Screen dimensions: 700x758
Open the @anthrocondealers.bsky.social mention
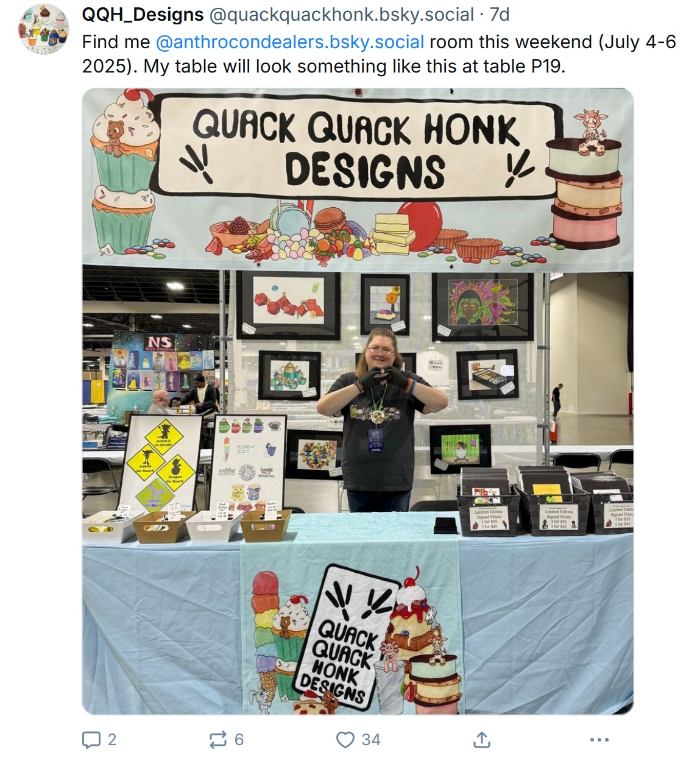(x=290, y=42)
